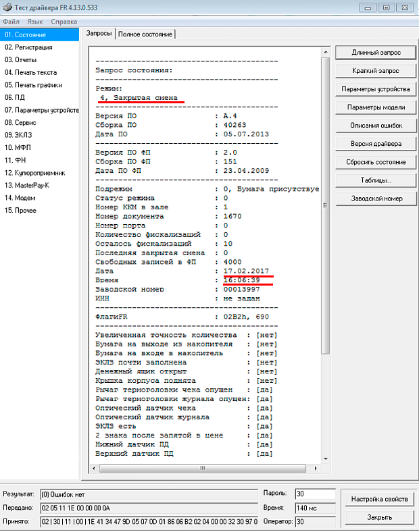Select 02. Регистрация in sidebar
Image resolution: width=419 pixels, height=532 pixels.
tap(28, 47)
